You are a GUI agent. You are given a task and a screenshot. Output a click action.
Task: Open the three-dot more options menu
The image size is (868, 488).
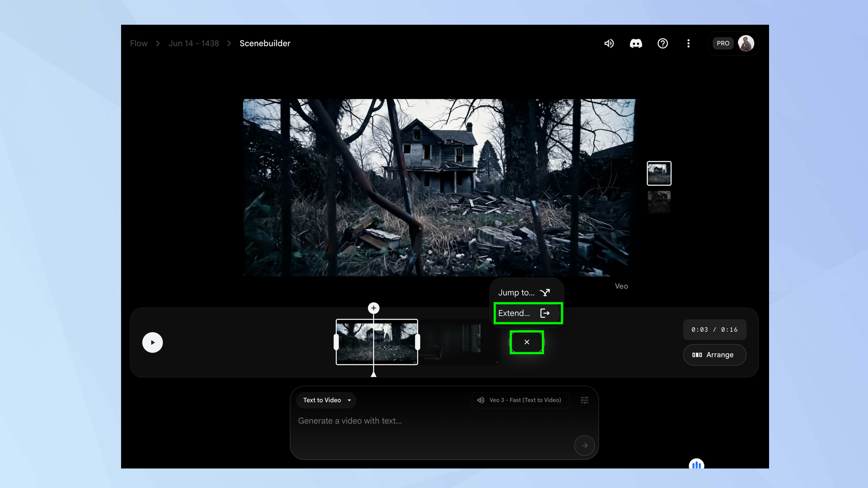688,43
